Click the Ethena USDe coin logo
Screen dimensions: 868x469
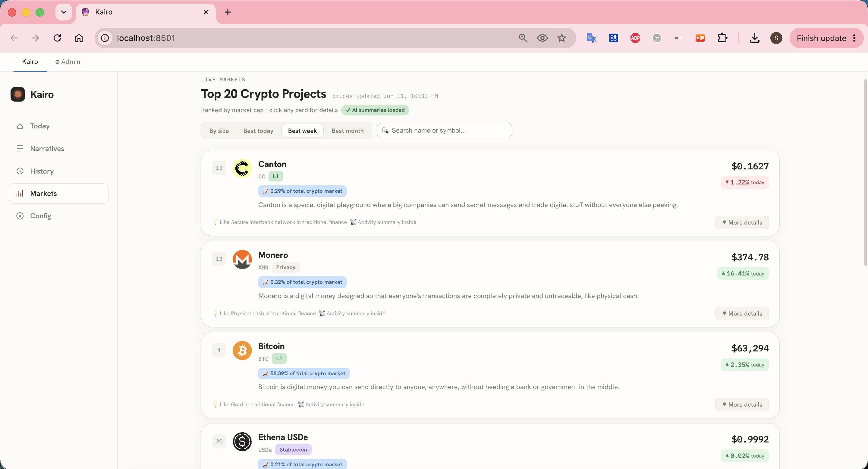coord(242,441)
